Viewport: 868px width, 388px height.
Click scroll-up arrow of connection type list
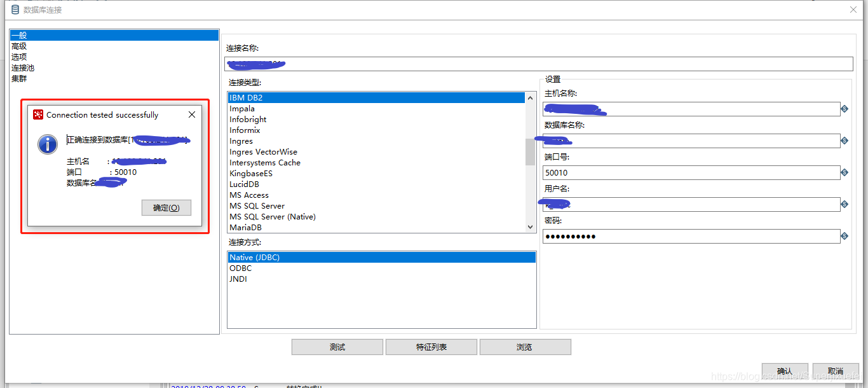(x=531, y=98)
